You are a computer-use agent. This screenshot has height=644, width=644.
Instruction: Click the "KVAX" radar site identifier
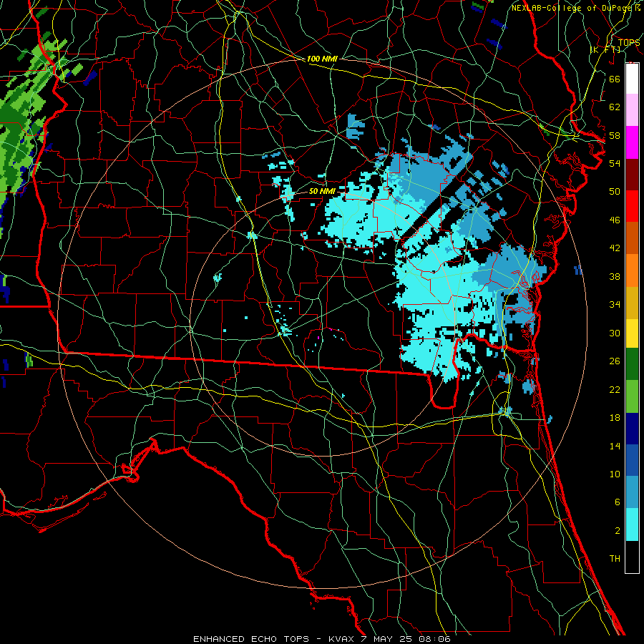point(343,639)
